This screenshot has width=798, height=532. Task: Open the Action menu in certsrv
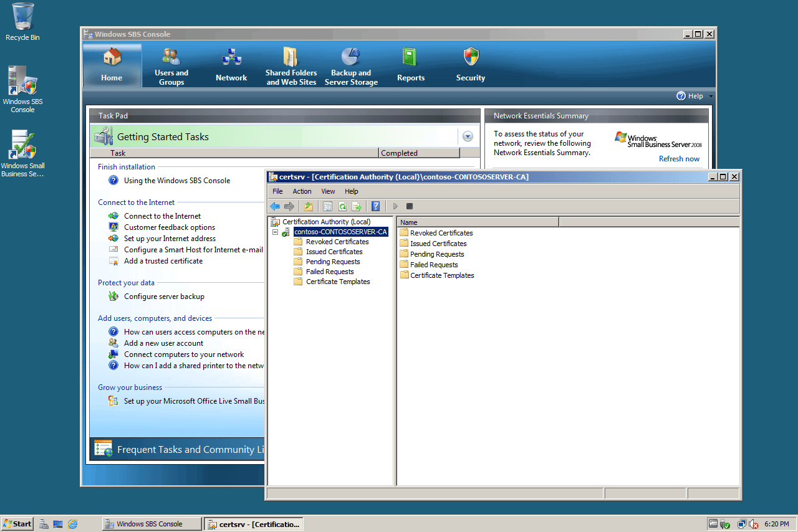point(302,191)
